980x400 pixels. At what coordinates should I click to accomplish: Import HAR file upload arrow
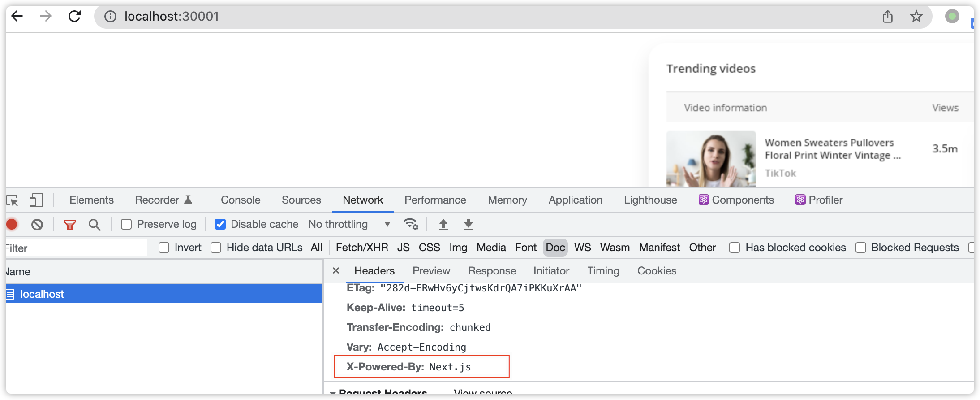(443, 224)
